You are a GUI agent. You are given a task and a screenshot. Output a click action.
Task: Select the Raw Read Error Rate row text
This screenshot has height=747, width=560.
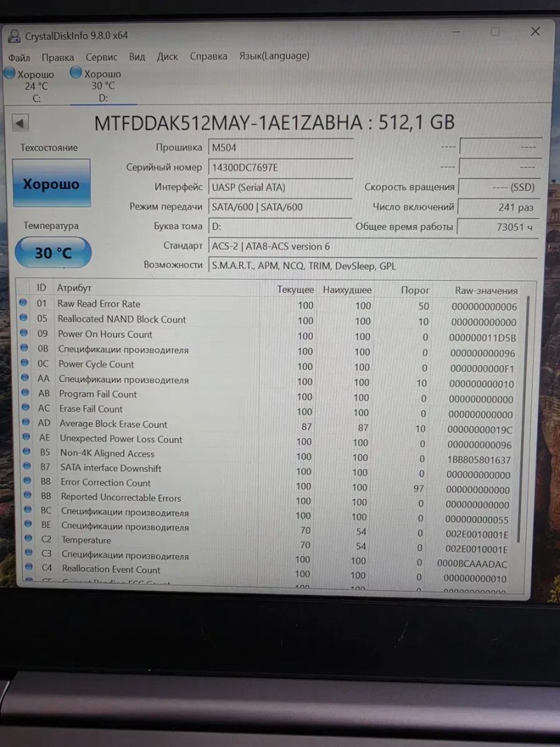99,303
